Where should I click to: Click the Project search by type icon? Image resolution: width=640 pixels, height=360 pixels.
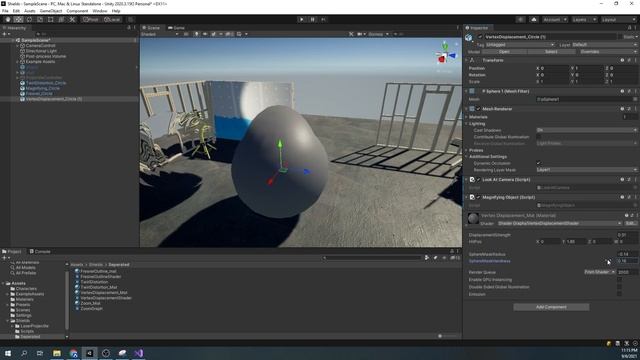click(427, 258)
